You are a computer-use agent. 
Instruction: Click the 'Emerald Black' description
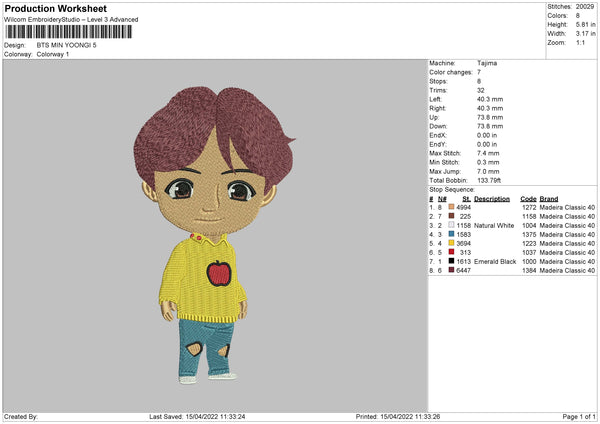coord(495,262)
